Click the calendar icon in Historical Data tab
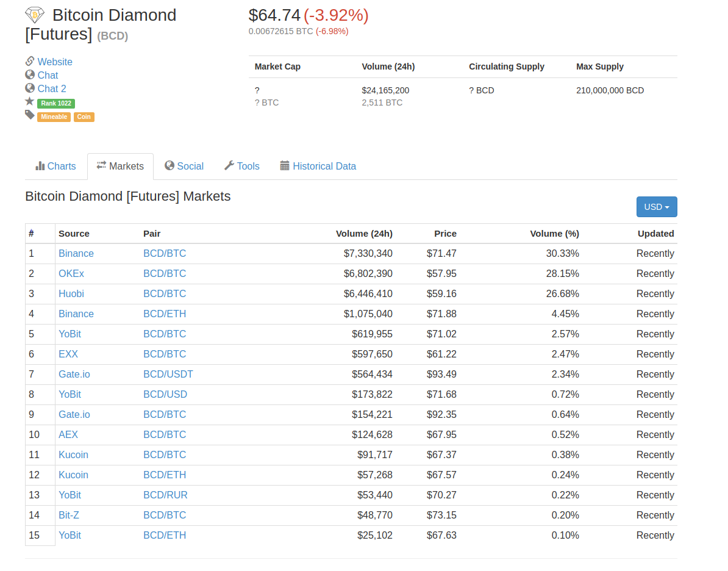Viewport: 728px width, 571px height. coord(285,165)
